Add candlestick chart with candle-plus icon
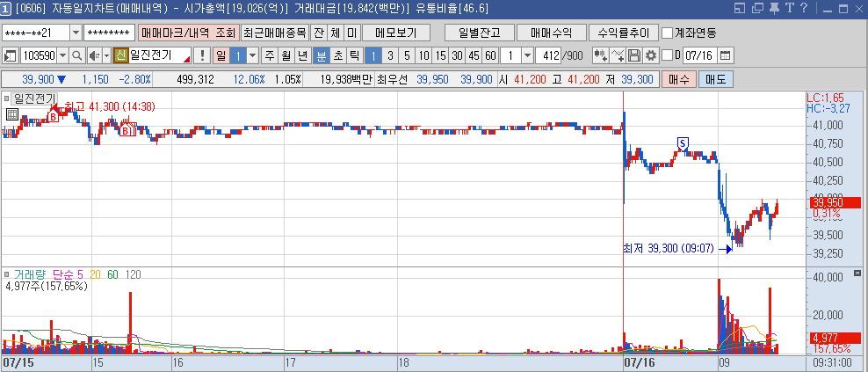 [601, 55]
